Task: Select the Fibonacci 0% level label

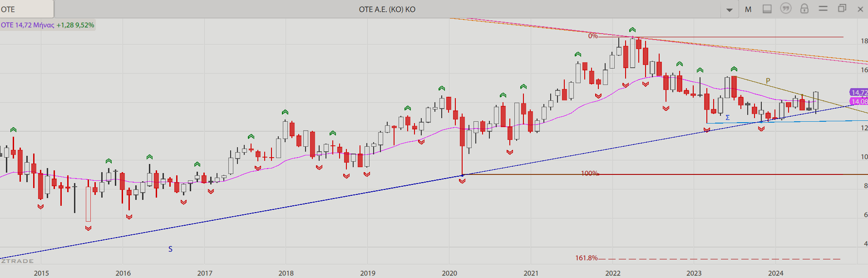Action: 593,36
